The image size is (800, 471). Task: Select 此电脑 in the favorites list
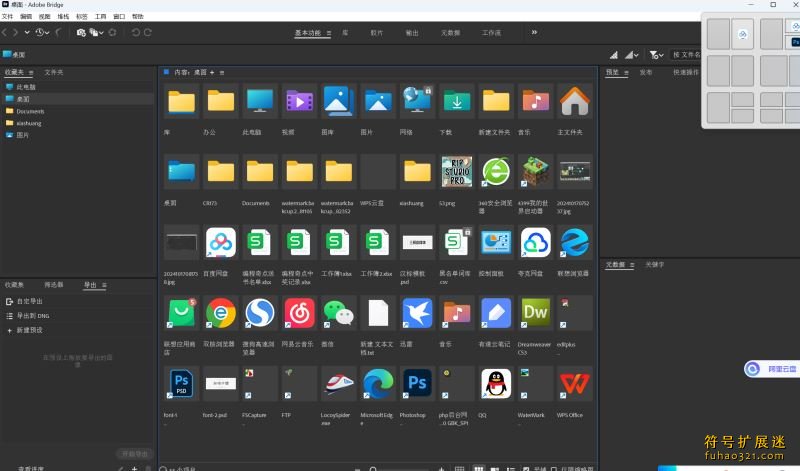point(26,87)
